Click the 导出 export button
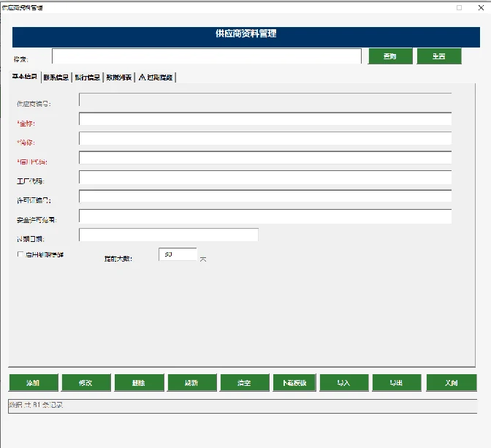The height and width of the screenshot is (448, 491). click(x=397, y=382)
